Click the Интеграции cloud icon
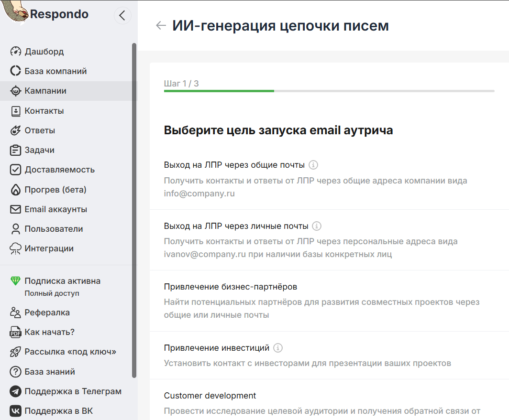The width and height of the screenshot is (509, 420). pos(15,248)
